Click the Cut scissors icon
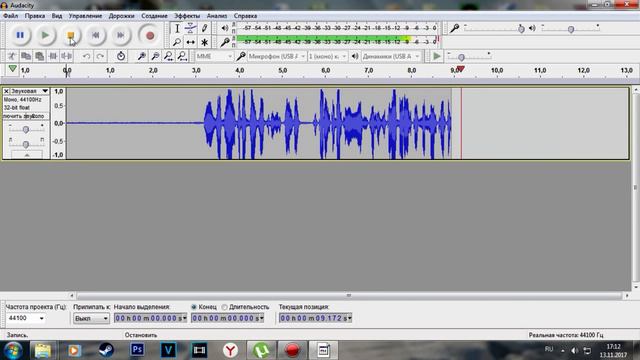 [12, 56]
